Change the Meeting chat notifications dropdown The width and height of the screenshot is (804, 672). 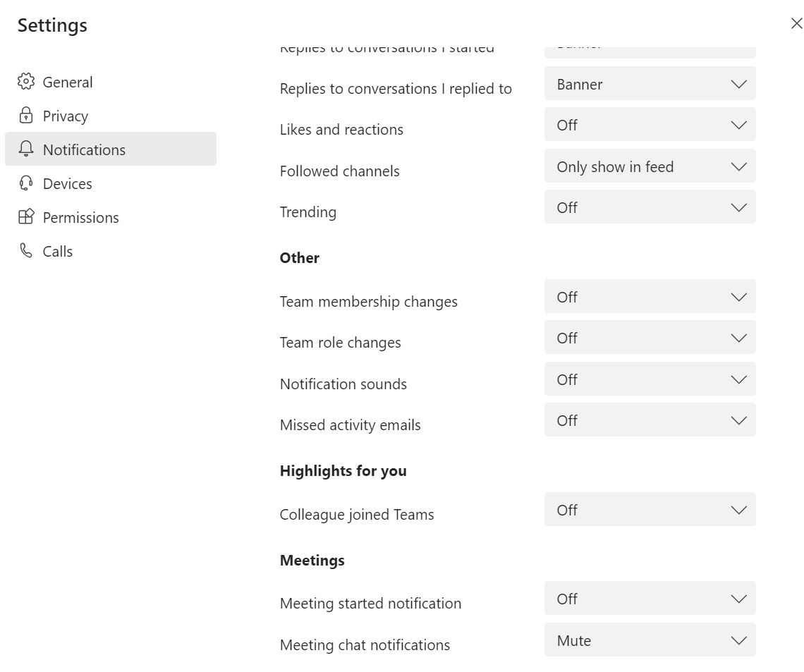650,640
